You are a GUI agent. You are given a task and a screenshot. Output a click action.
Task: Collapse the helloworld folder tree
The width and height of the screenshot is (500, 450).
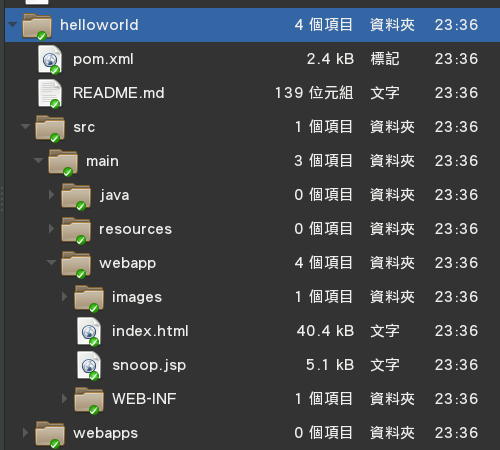[12, 25]
